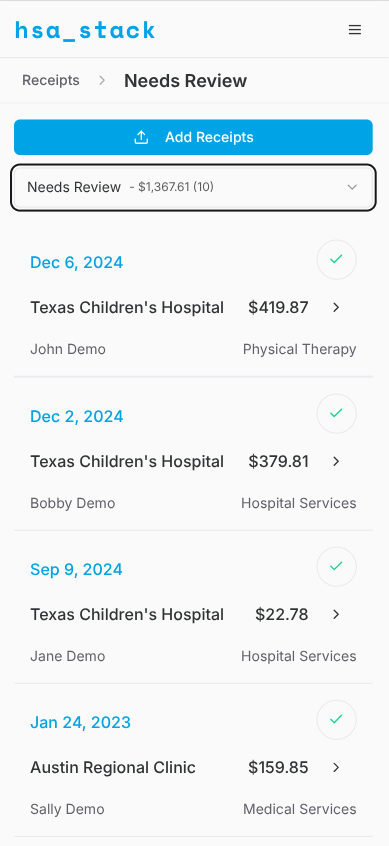Mark Dec 2, 2024 receipt as reviewed
The width and height of the screenshot is (389, 846).
(337, 413)
